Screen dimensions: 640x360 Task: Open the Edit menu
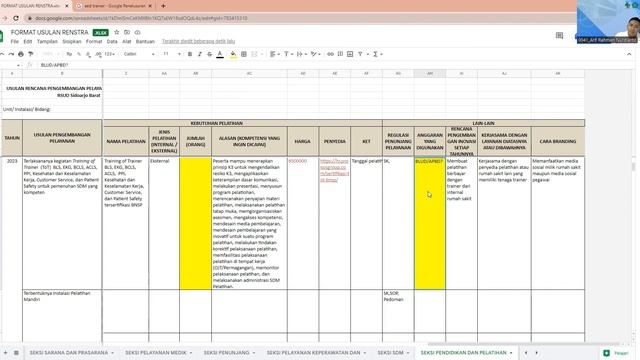coord(27,42)
